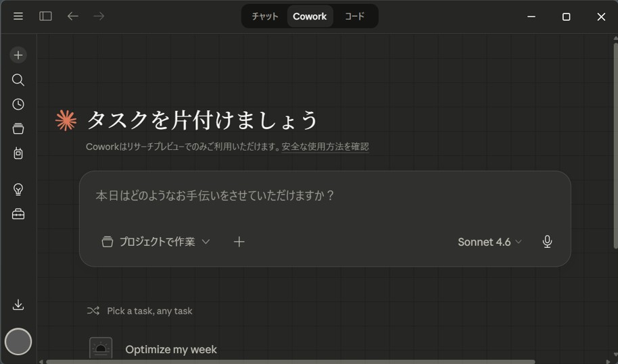Image resolution: width=618 pixels, height=364 pixels.
Task: Open the hamburger menu
Action: 18,16
